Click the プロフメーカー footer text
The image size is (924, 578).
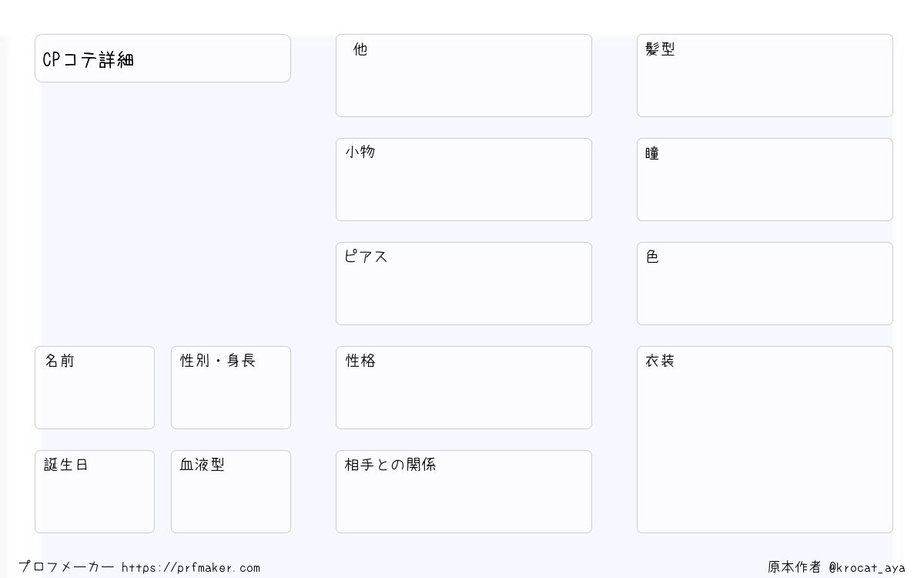coord(66,567)
